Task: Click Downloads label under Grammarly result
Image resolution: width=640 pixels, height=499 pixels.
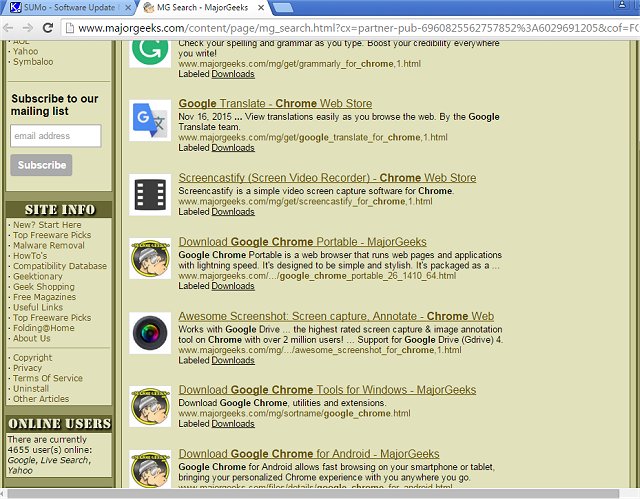Action: 233,74
